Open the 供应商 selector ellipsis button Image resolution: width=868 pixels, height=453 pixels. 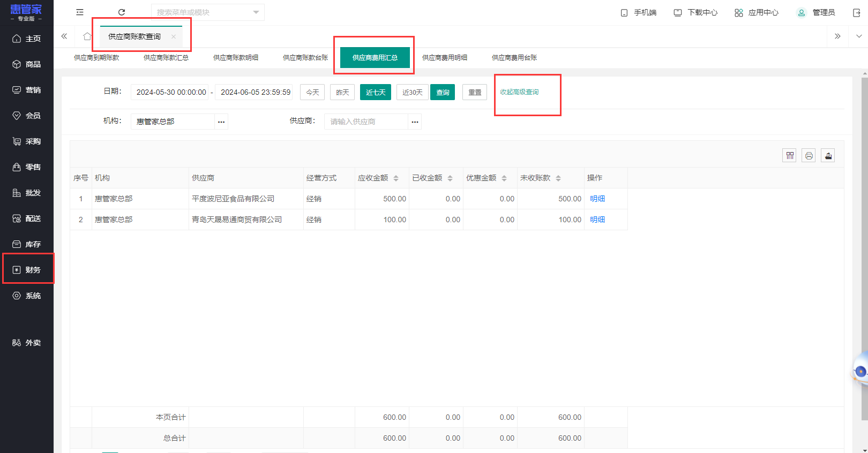(415, 122)
